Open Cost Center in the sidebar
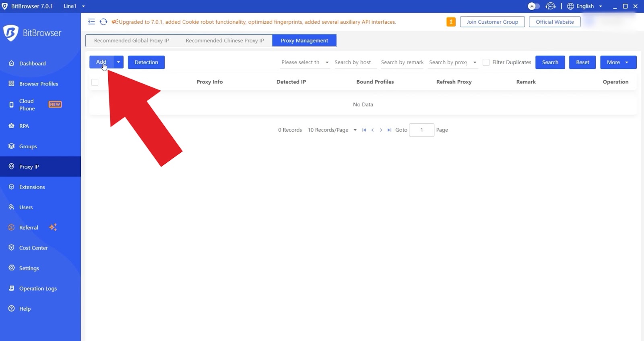This screenshot has height=341, width=644. tap(40, 248)
